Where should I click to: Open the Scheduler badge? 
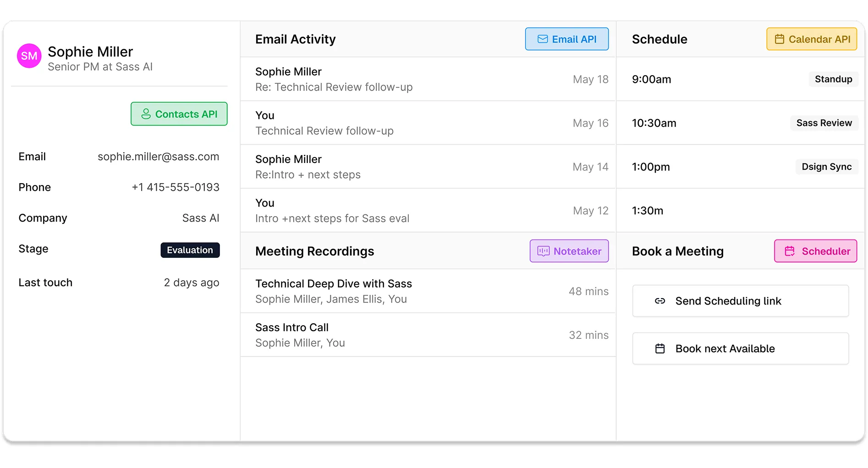[816, 251]
